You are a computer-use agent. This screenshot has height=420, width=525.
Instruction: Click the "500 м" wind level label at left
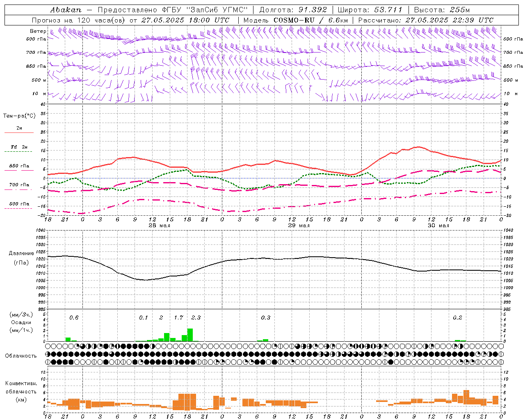pyautogui.click(x=39, y=80)
